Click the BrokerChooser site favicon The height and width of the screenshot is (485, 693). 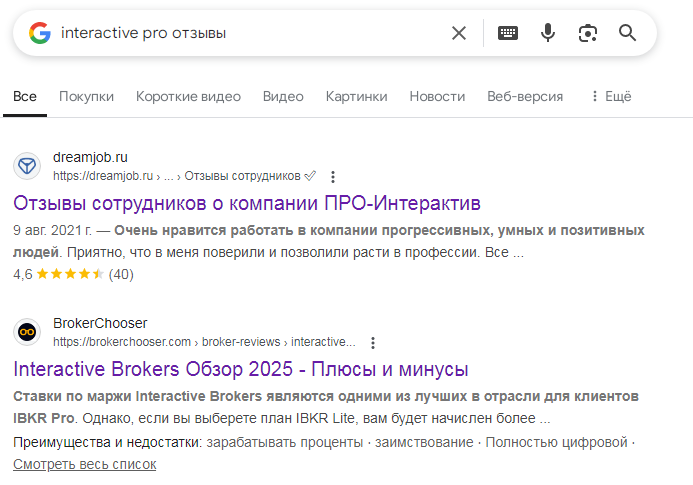coord(27,332)
